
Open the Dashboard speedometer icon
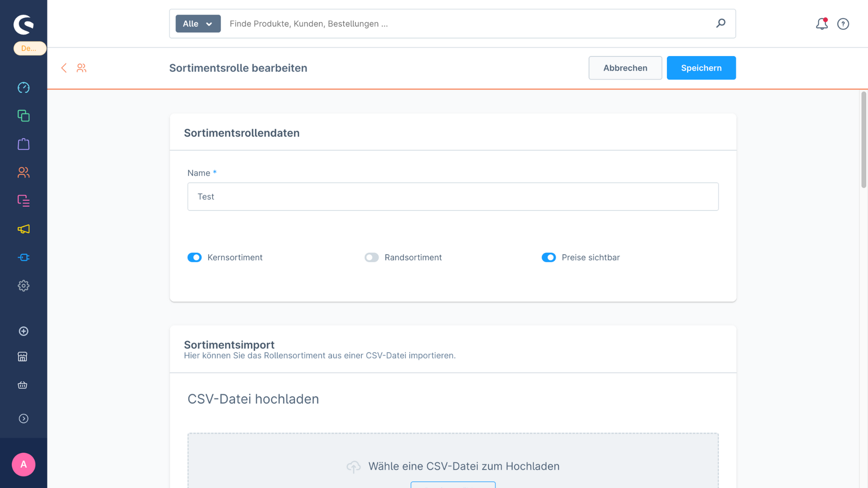(x=24, y=88)
